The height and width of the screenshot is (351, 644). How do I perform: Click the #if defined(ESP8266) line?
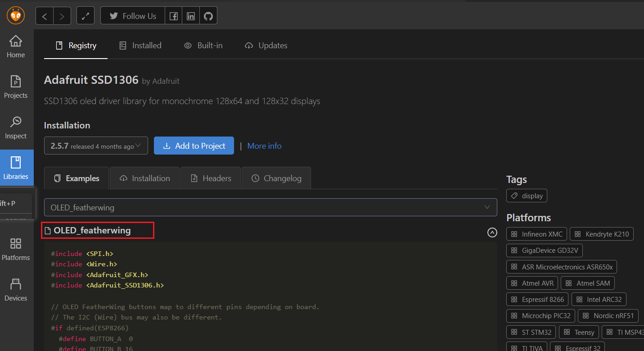pos(90,328)
